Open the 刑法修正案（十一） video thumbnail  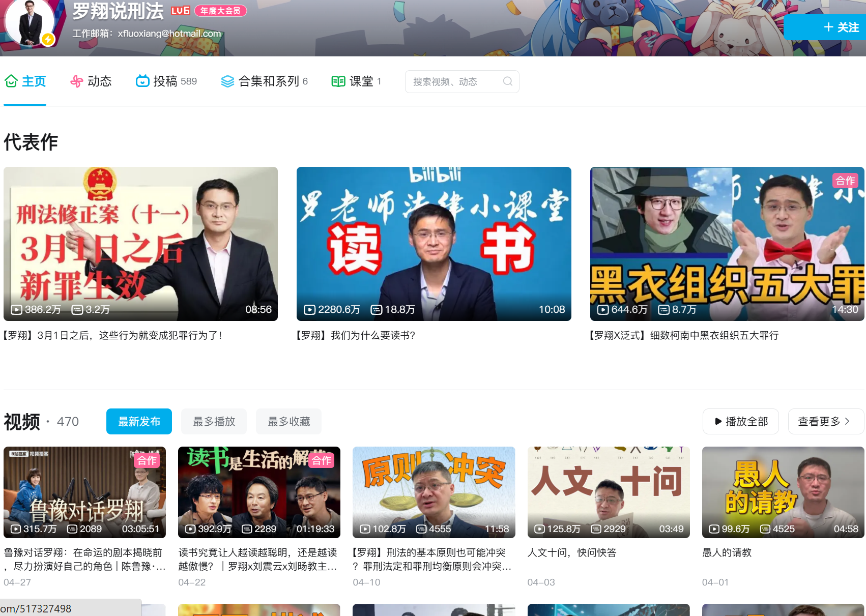click(140, 244)
